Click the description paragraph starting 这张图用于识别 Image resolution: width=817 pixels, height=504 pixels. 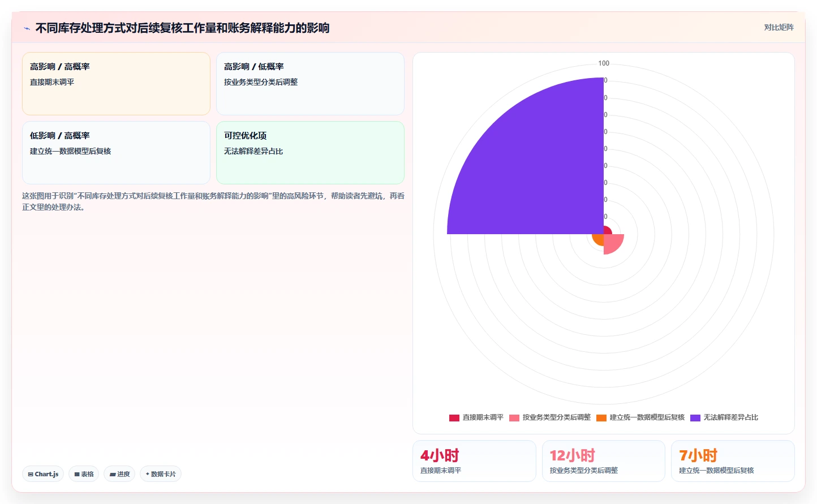tap(213, 201)
